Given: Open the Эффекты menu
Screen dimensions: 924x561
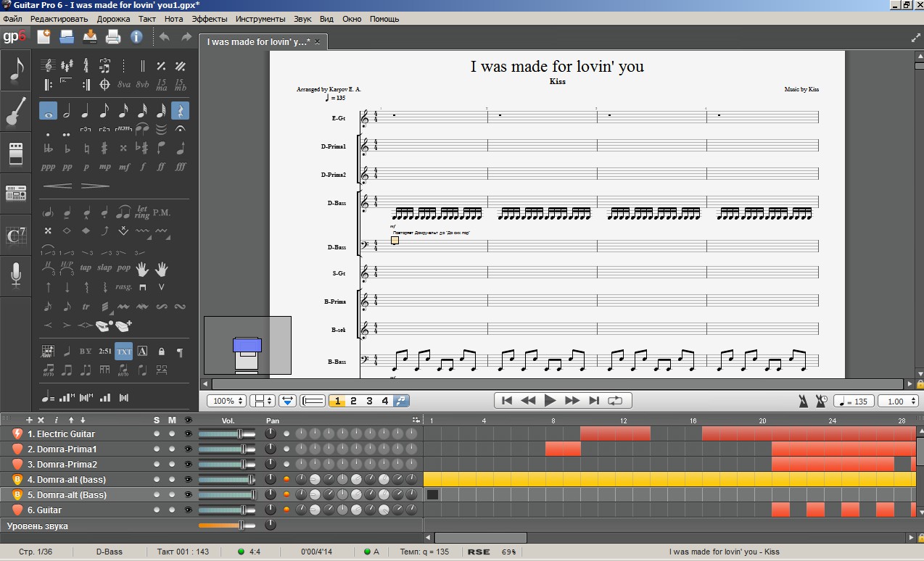Looking at the screenshot, I should click(210, 18).
